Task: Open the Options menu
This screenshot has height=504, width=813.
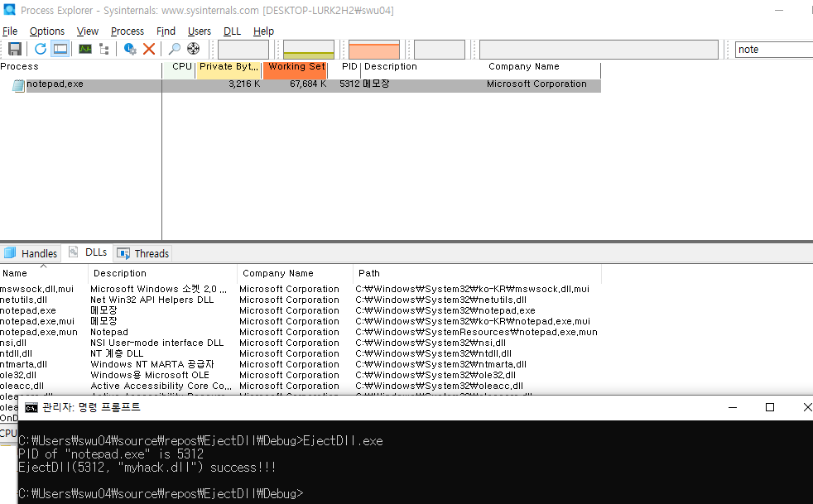Action: pyautogui.click(x=46, y=31)
